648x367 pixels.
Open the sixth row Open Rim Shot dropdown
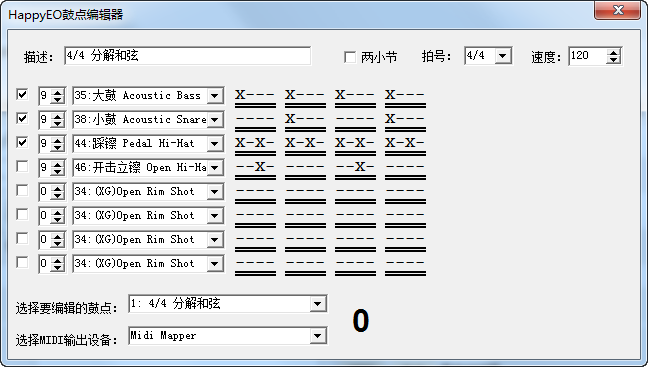(214, 216)
